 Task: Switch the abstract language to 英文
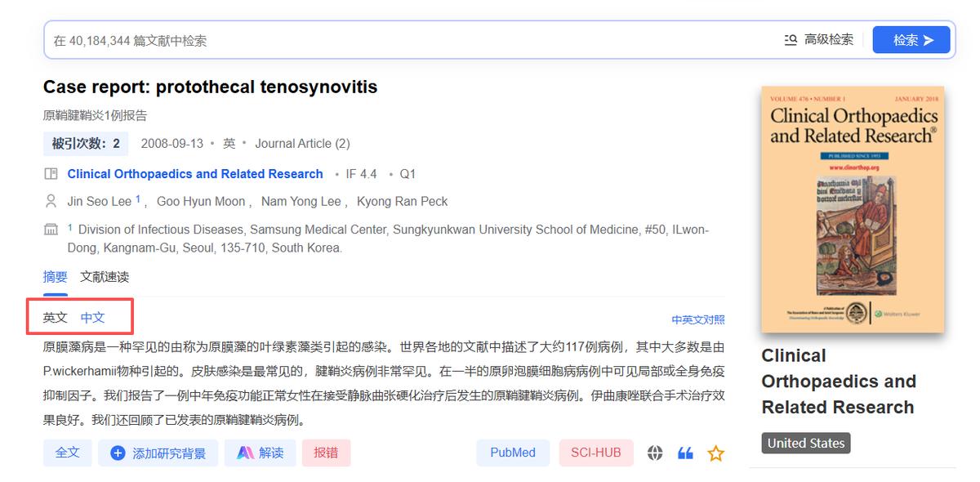pyautogui.click(x=54, y=317)
